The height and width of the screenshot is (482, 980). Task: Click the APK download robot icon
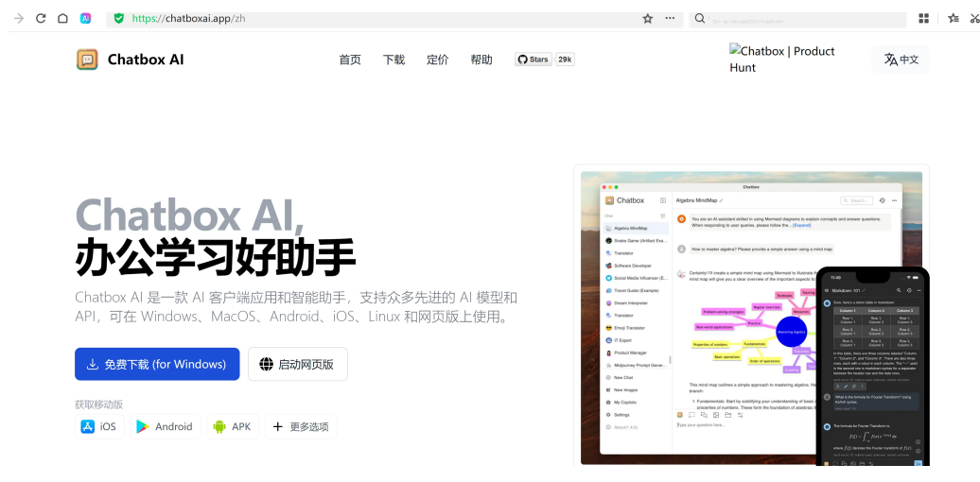tap(219, 426)
